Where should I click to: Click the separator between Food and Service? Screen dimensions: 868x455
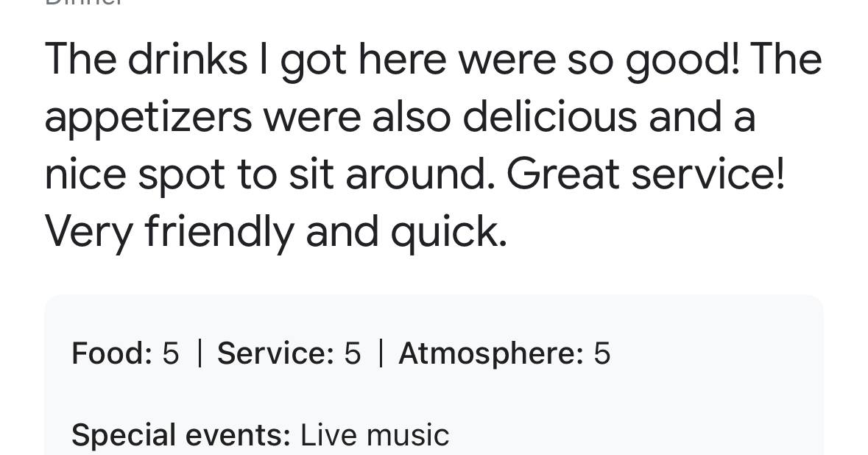click(x=200, y=353)
